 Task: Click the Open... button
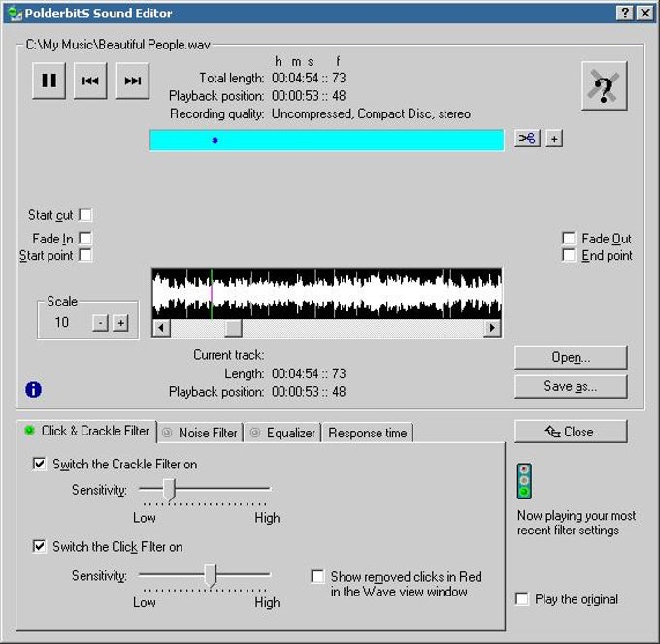point(571,358)
